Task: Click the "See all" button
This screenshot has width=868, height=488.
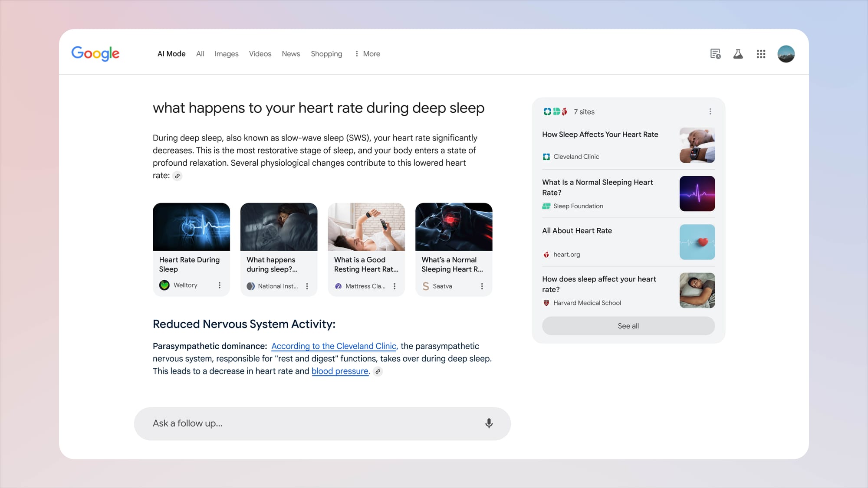Action: click(x=628, y=326)
